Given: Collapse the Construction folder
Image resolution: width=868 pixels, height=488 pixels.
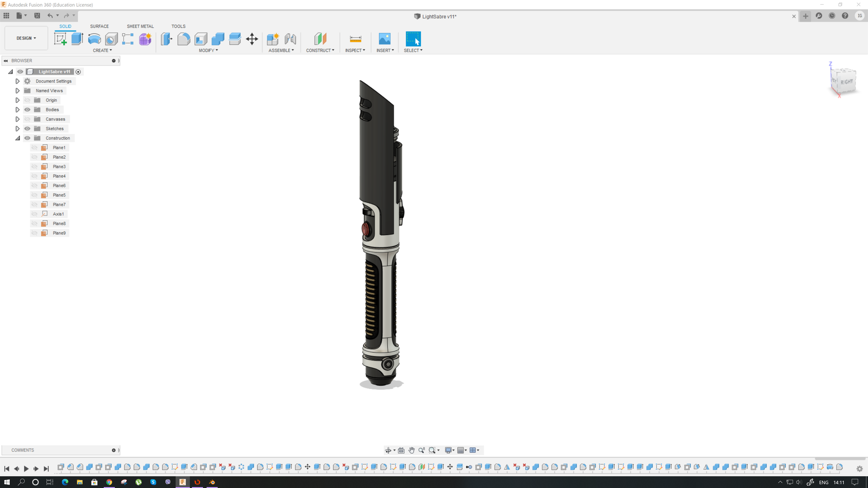Looking at the screenshot, I should click(x=17, y=138).
